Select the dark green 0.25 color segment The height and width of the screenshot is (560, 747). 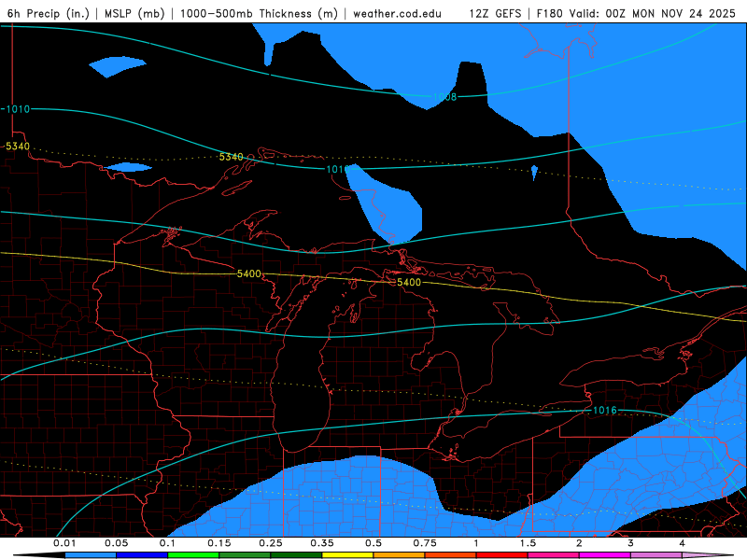(296, 555)
